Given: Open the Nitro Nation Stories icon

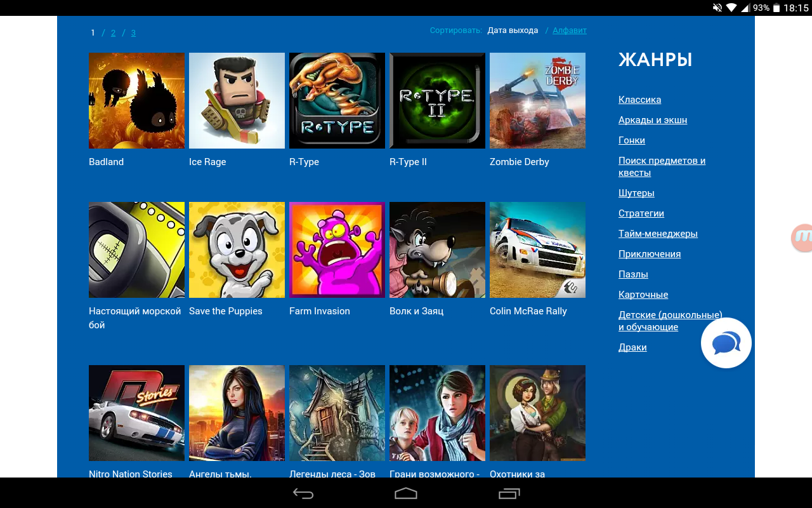Looking at the screenshot, I should 136,413.
